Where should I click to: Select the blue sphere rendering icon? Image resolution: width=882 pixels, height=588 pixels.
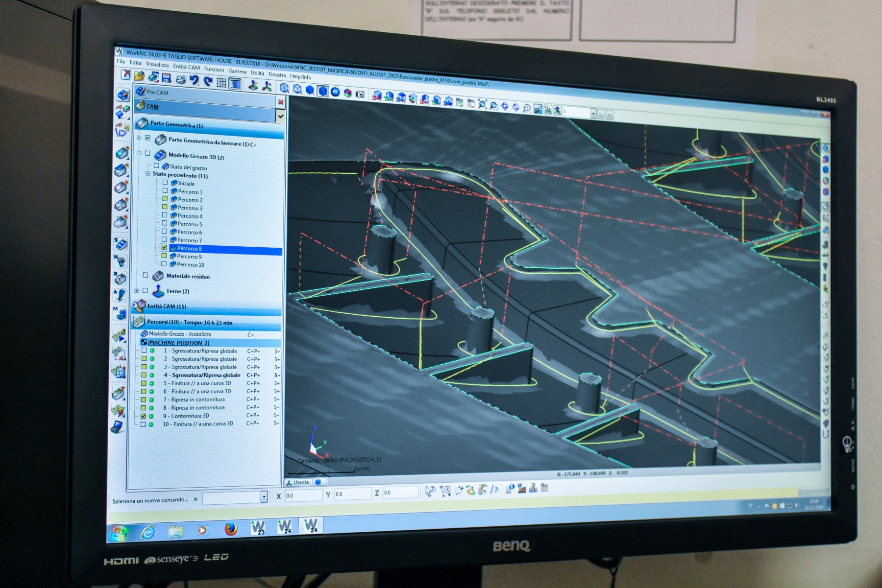(x=335, y=92)
